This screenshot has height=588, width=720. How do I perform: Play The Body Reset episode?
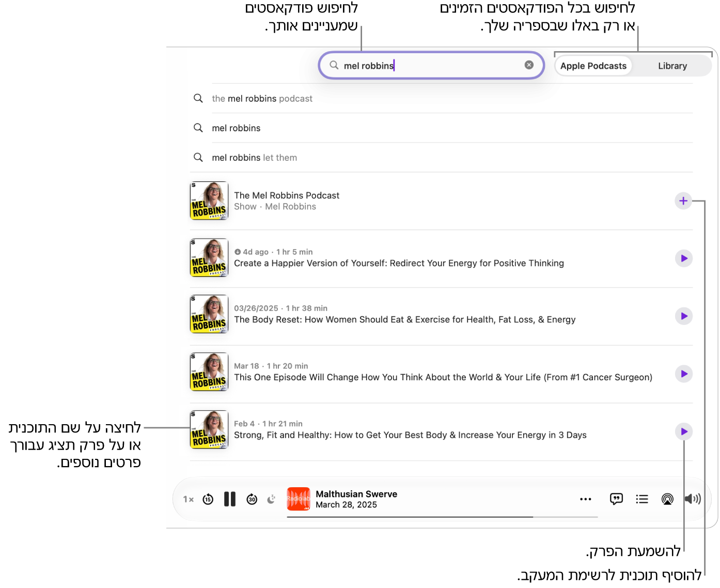point(684,316)
